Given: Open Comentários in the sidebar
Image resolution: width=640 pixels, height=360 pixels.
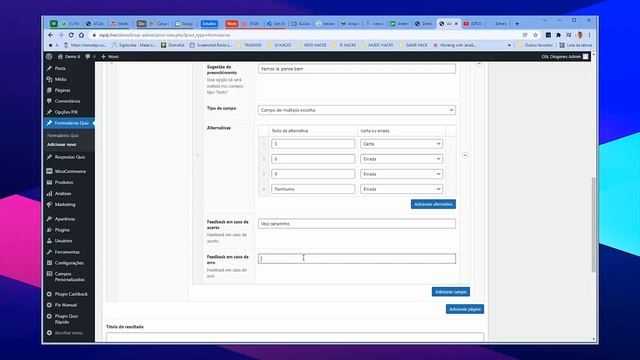Looking at the screenshot, I should pyautogui.click(x=67, y=101).
